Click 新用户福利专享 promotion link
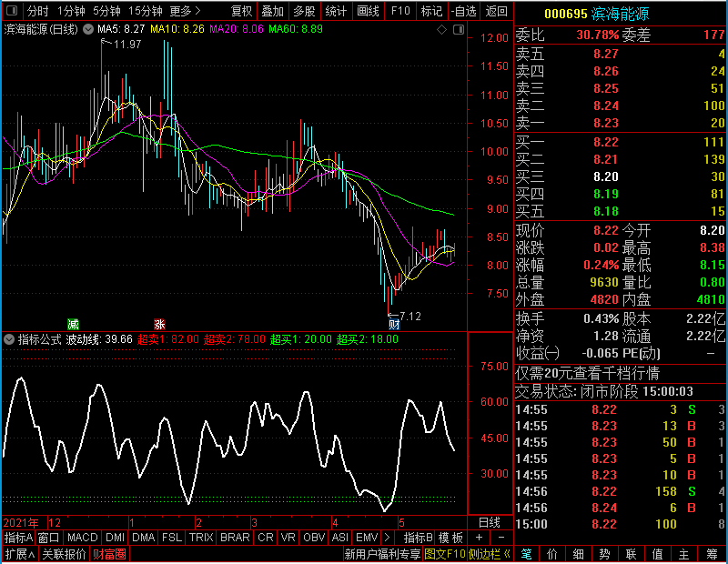 coord(382,554)
